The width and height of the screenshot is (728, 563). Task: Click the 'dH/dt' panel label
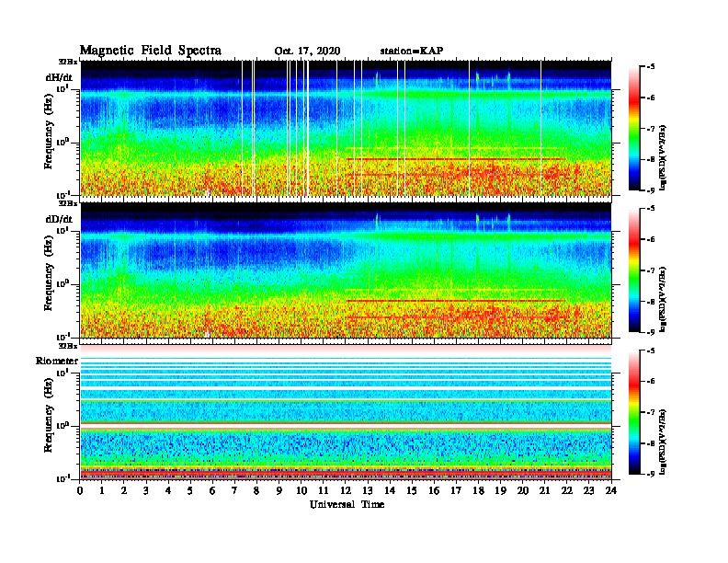(x=59, y=77)
